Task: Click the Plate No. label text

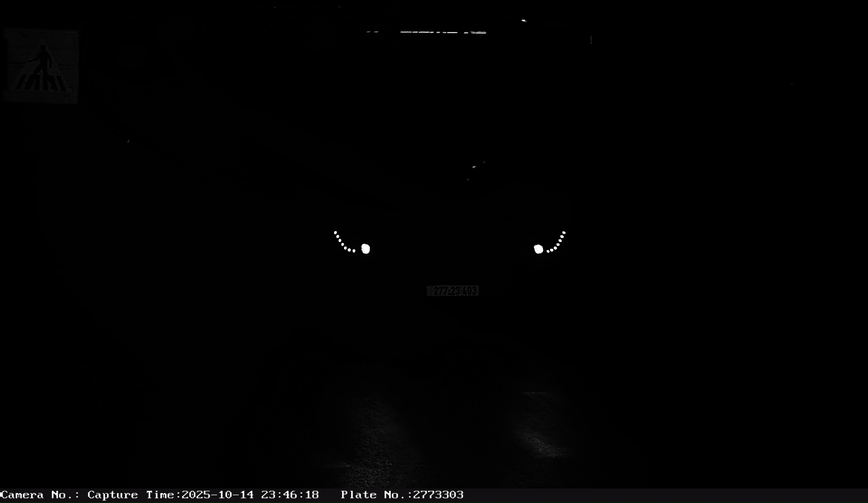Action: coord(376,495)
